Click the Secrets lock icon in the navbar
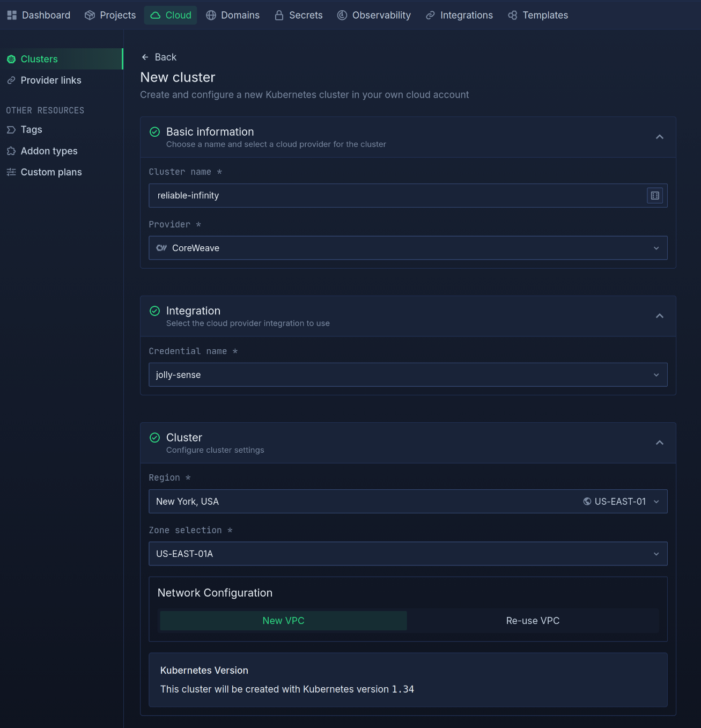701x728 pixels. [278, 15]
